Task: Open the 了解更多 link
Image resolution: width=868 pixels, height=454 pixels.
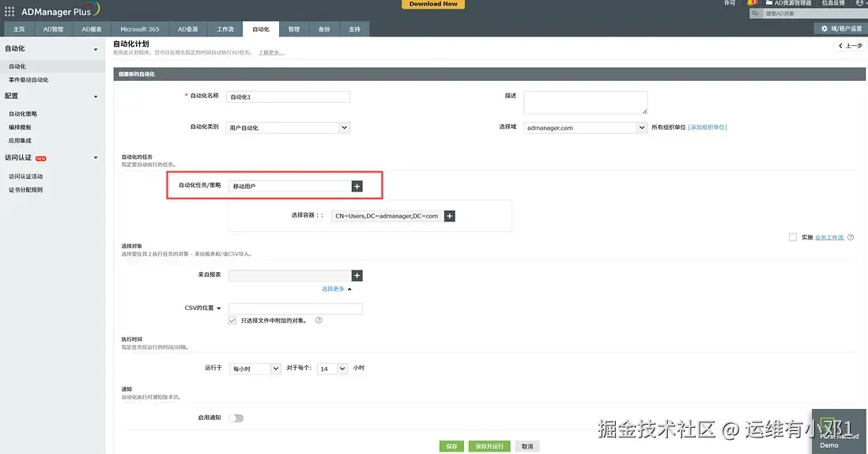Action: click(x=271, y=52)
